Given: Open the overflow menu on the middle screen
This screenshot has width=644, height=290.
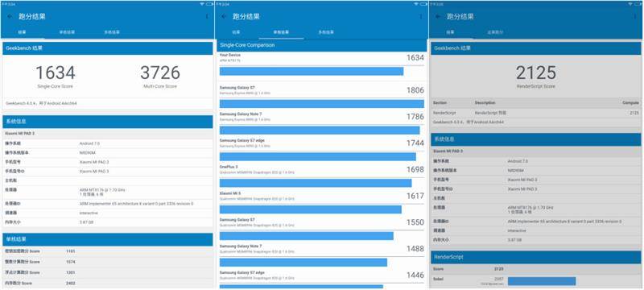Looking at the screenshot, I should 421,17.
